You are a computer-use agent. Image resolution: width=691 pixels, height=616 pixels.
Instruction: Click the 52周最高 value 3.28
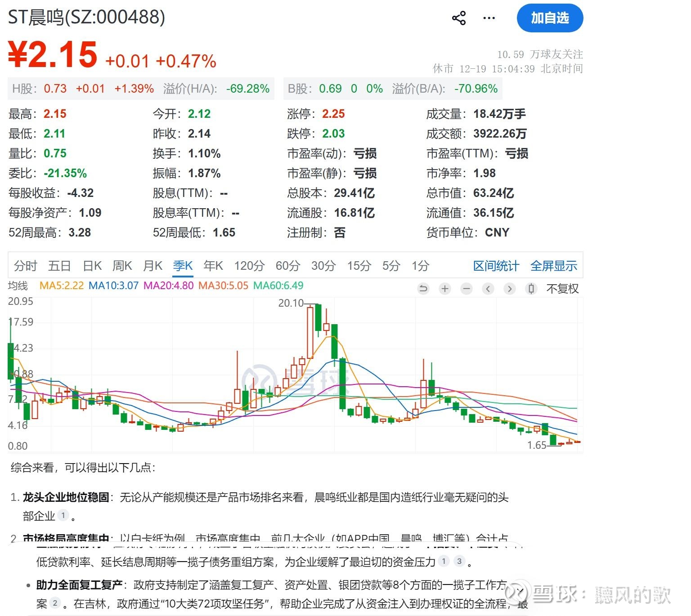[80, 233]
